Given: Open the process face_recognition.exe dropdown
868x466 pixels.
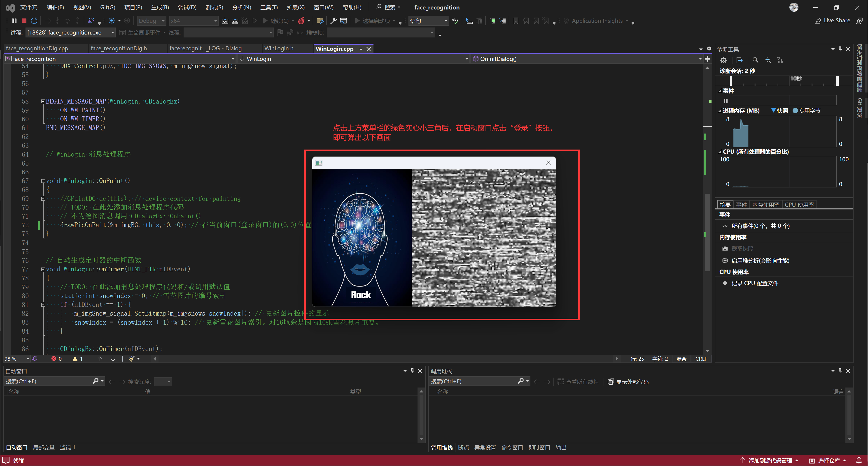Looking at the screenshot, I should (112, 33).
